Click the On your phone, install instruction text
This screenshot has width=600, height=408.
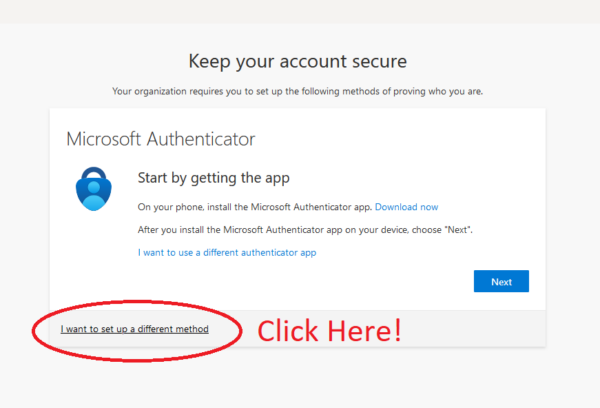click(255, 207)
